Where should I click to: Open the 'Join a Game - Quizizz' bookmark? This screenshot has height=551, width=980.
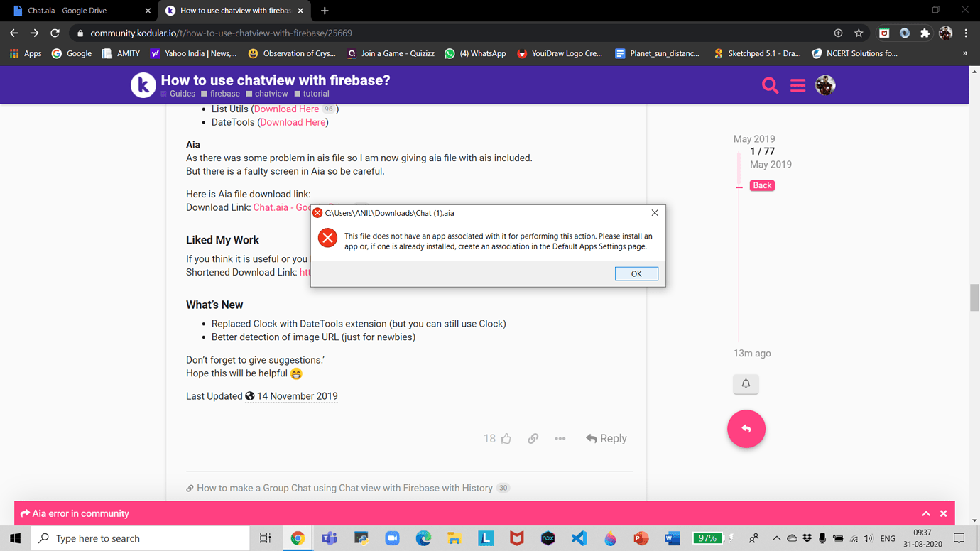point(390,53)
